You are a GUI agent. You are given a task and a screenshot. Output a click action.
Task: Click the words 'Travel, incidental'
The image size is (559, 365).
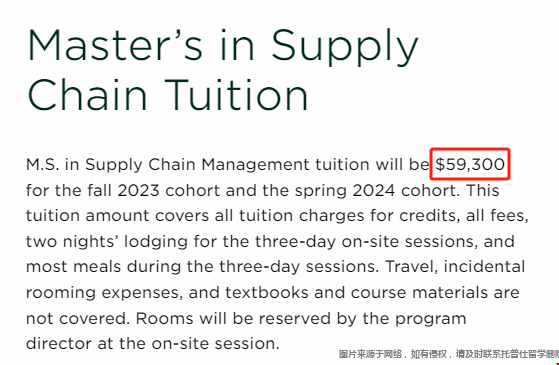(456, 267)
